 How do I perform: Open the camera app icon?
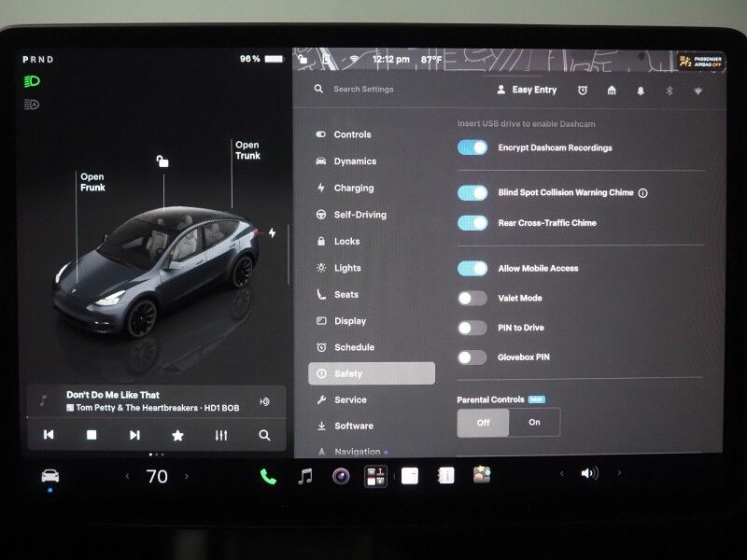[341, 476]
